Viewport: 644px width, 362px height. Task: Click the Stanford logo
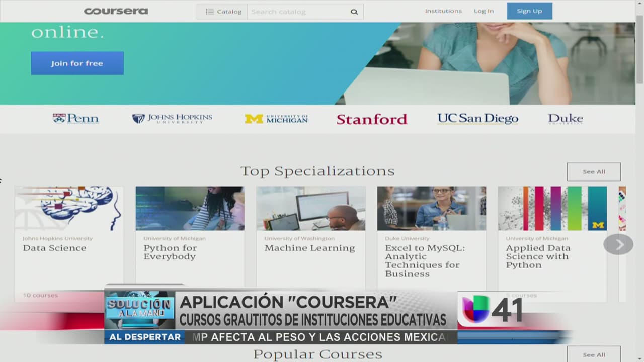(371, 119)
